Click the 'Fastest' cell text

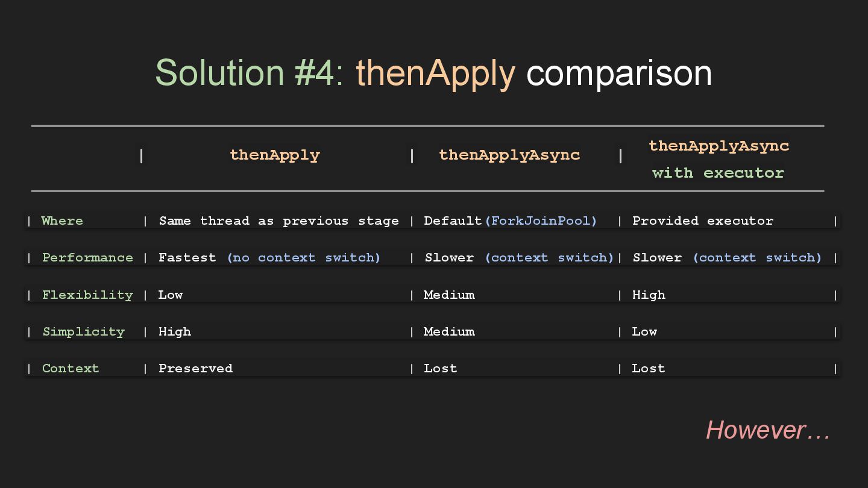(187, 258)
